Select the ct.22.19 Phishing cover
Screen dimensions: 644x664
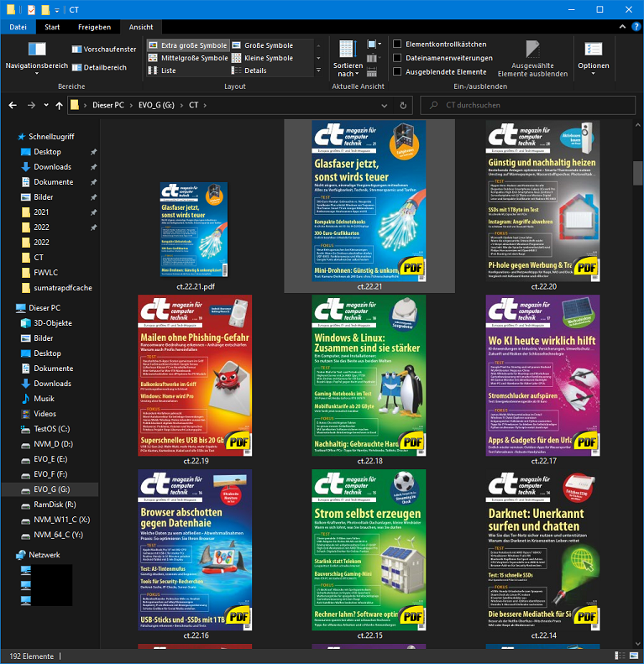(x=195, y=375)
